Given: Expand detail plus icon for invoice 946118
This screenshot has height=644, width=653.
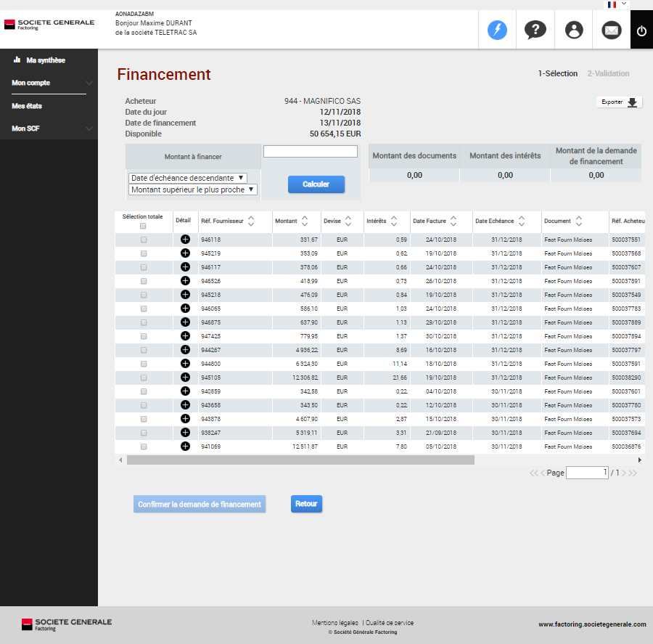Looking at the screenshot, I should [x=185, y=240].
